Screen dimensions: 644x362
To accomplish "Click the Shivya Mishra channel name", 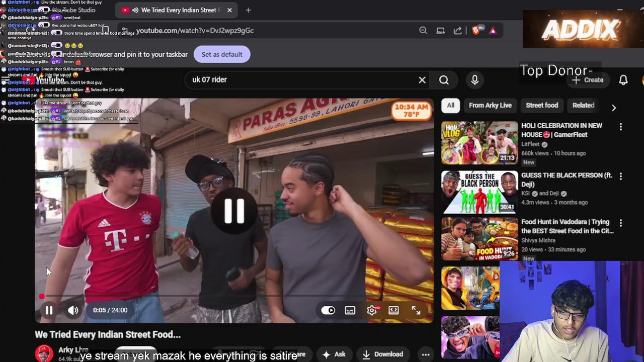I will click(538, 240).
